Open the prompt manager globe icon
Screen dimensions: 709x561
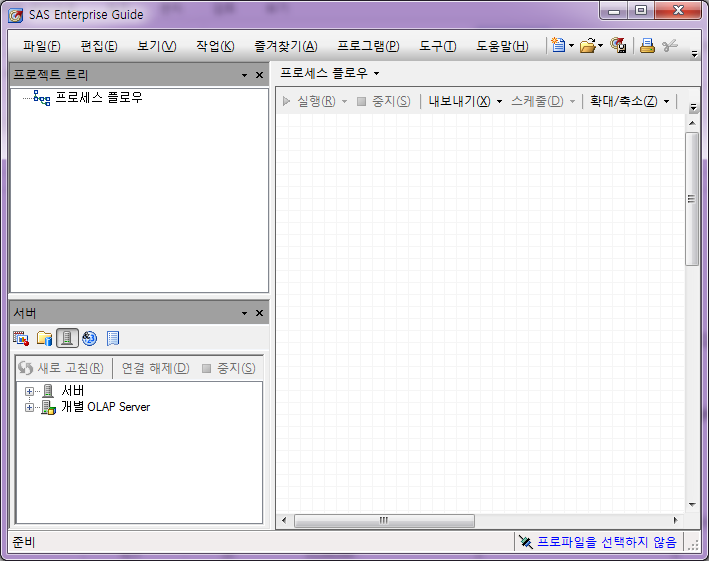90,338
